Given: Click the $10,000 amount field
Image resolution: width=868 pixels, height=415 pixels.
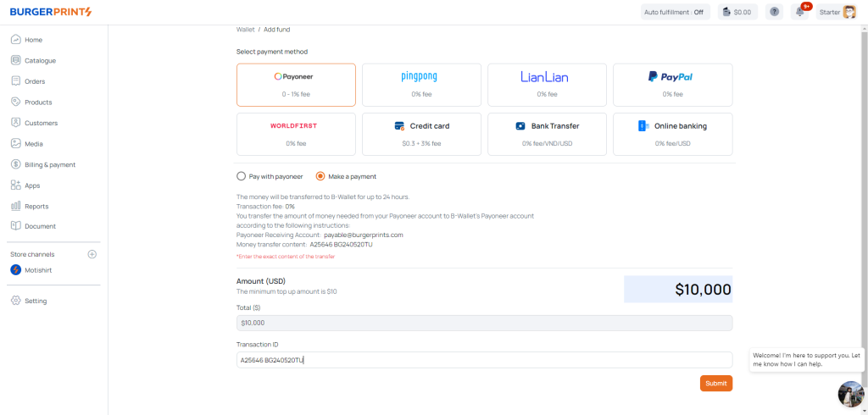Looking at the screenshot, I should (677, 289).
